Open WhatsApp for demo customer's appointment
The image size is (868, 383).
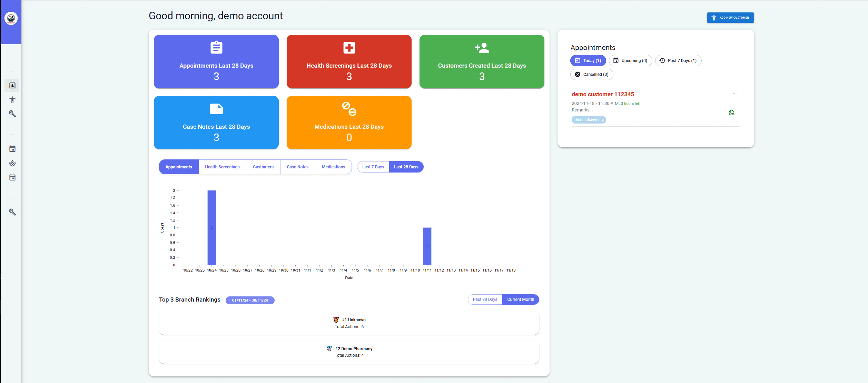[x=731, y=112]
